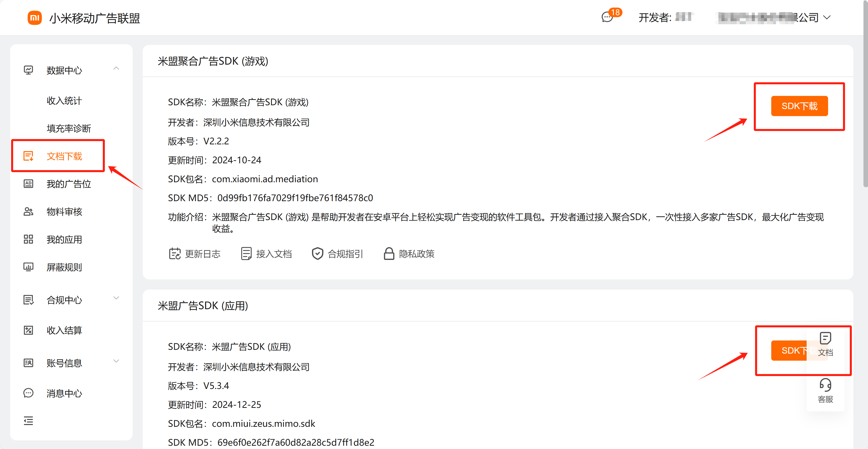This screenshot has height=449, width=868.
Task: Click the 接入文档 page icon
Action: pyautogui.click(x=246, y=254)
